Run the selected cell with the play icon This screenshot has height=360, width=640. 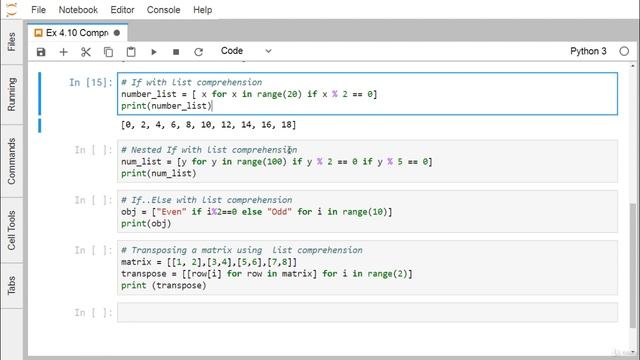click(153, 52)
